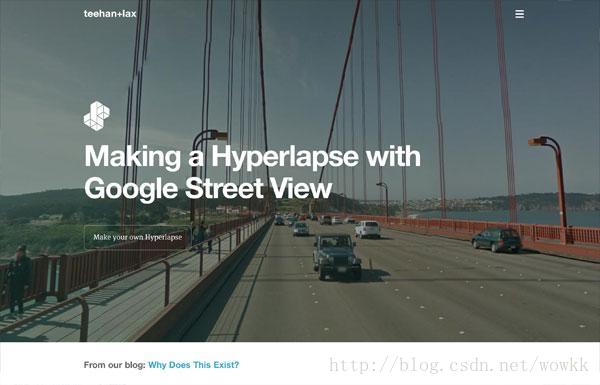Open the hamburger menu icon
Viewport: 600px width, 385px height.
click(x=519, y=14)
